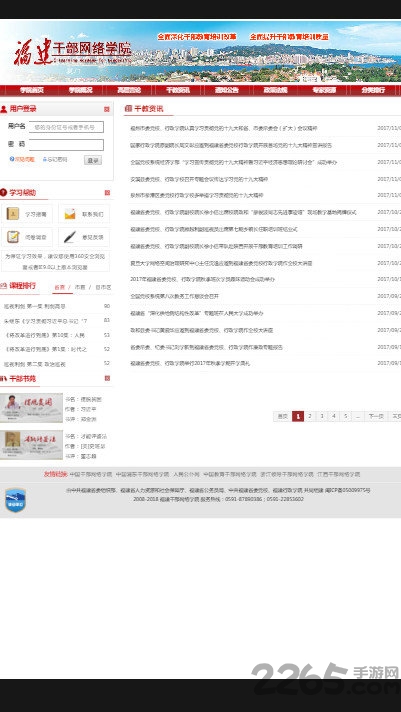
Task: Open 通知公告 in navigation bar
Action: pyautogui.click(x=227, y=90)
